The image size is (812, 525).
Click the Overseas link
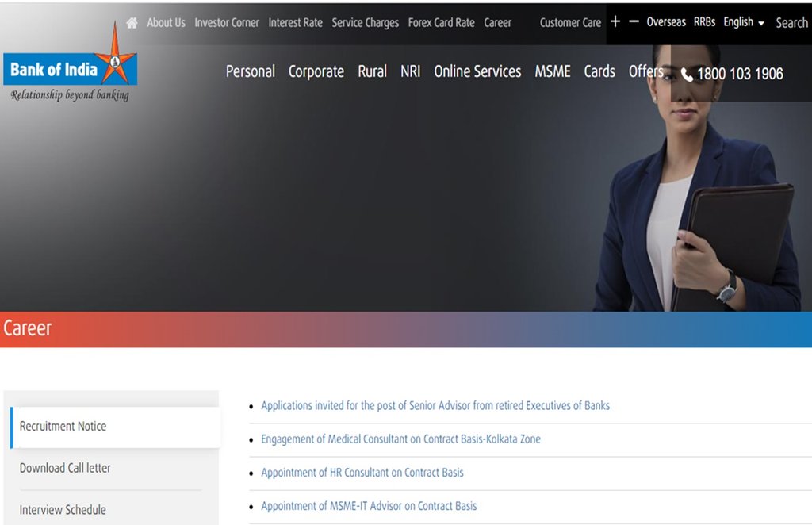coord(666,21)
